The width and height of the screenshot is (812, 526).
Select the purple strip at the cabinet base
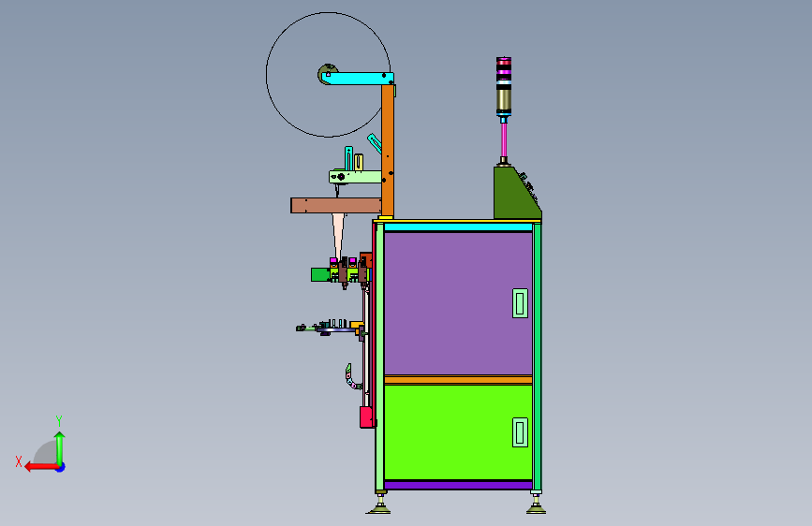click(x=458, y=486)
